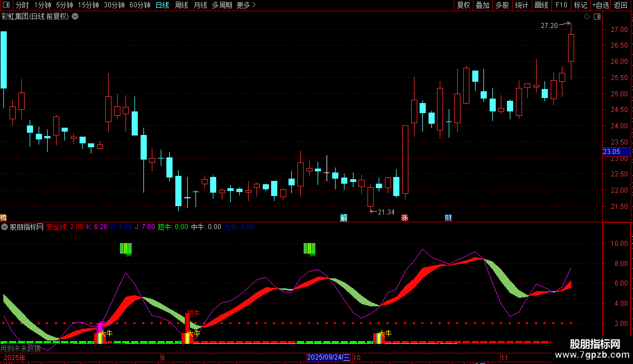Click the 23.05 current price tag
The image size is (633, 364).
[616, 152]
